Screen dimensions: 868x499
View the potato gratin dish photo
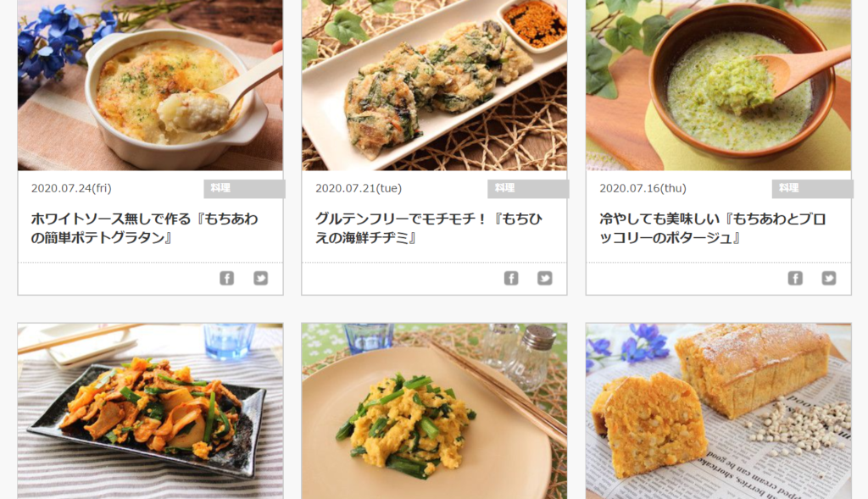click(150, 86)
